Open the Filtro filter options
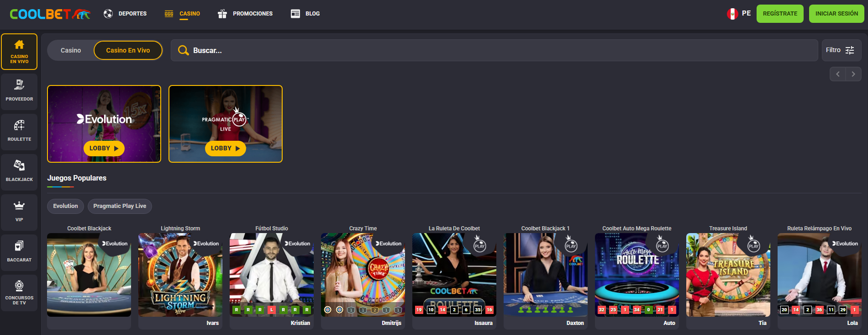The image size is (868, 335). 840,50
